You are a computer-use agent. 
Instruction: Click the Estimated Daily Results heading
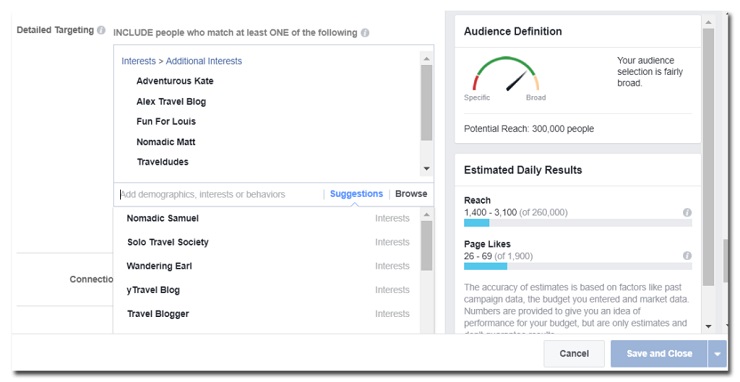pyautogui.click(x=522, y=170)
